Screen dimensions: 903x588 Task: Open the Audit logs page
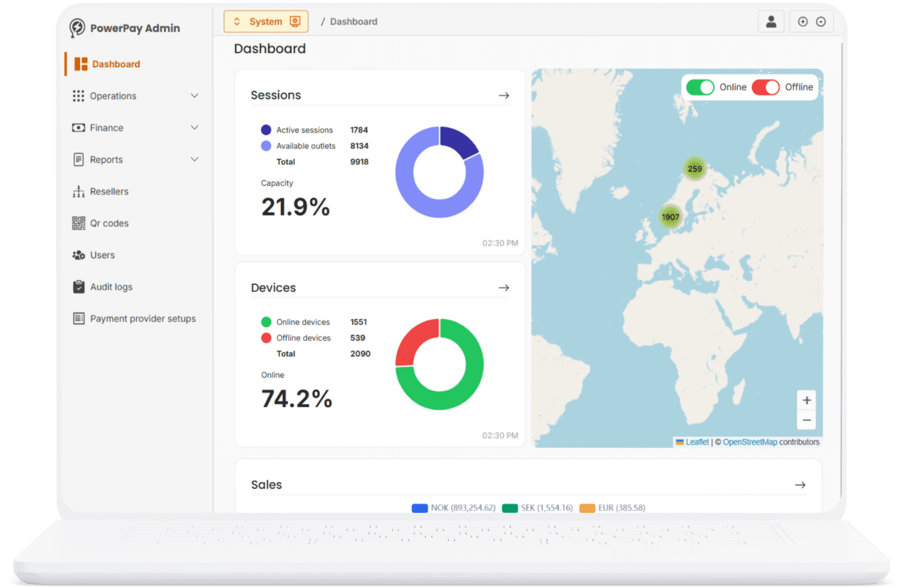pyautogui.click(x=111, y=287)
